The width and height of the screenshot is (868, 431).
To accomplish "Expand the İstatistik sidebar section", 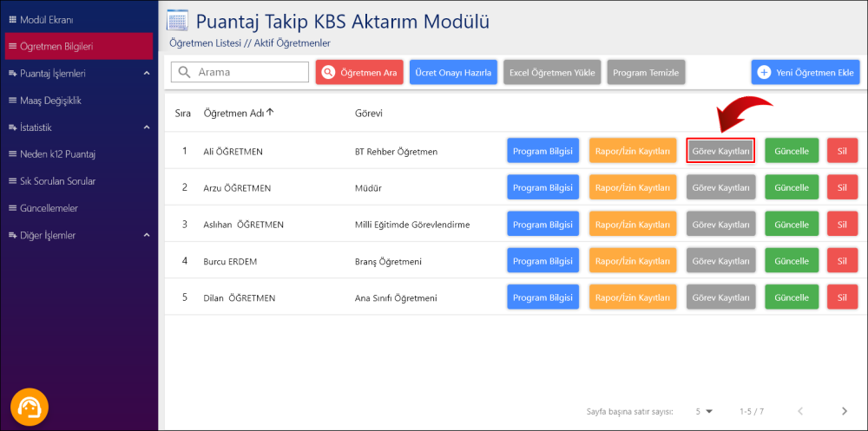I will (x=146, y=127).
